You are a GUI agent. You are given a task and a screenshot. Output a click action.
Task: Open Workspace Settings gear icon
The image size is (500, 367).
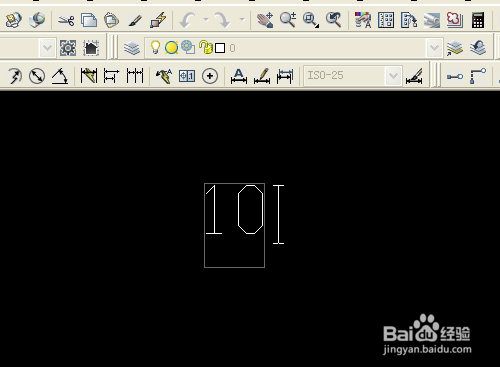68,48
